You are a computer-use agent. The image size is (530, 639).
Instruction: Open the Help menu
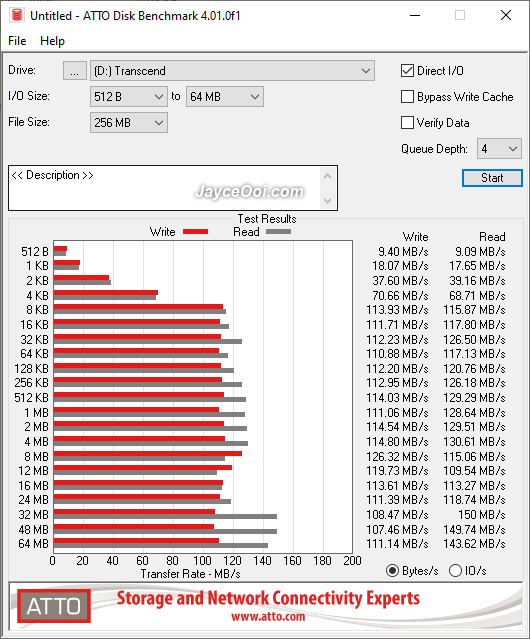point(52,41)
